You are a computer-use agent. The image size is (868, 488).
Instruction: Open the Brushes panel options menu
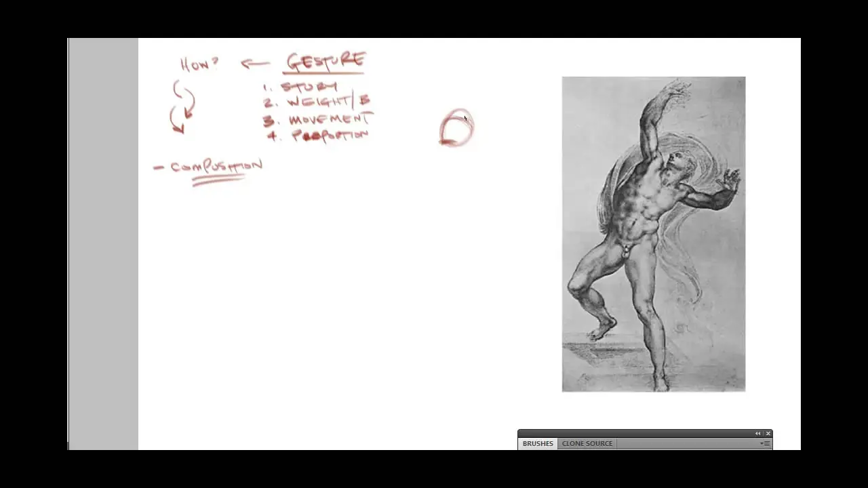pos(765,443)
